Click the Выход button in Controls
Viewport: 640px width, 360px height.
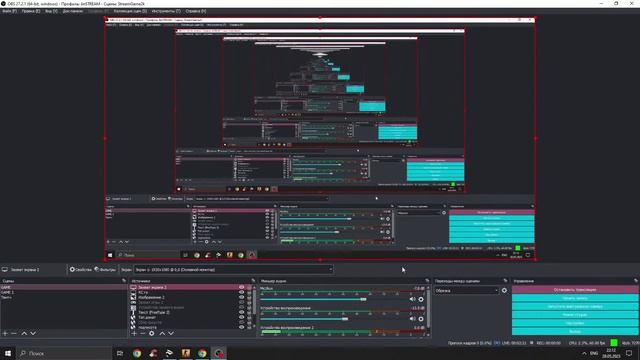575,331
